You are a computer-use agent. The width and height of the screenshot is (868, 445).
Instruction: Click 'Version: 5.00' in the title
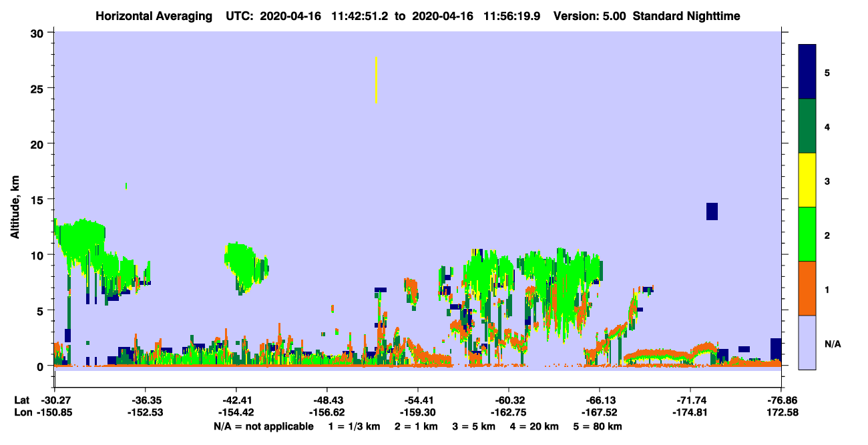(x=590, y=16)
